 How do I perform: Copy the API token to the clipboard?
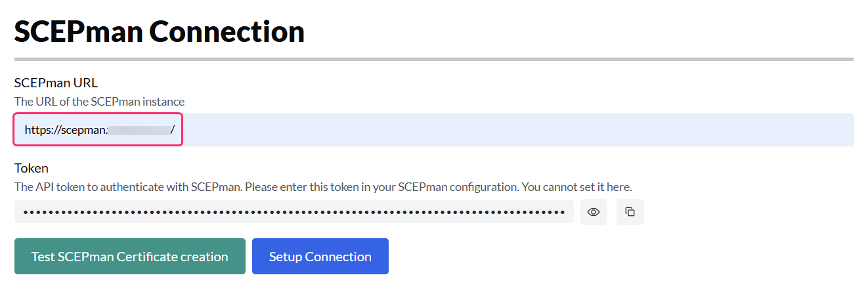pyautogui.click(x=630, y=212)
